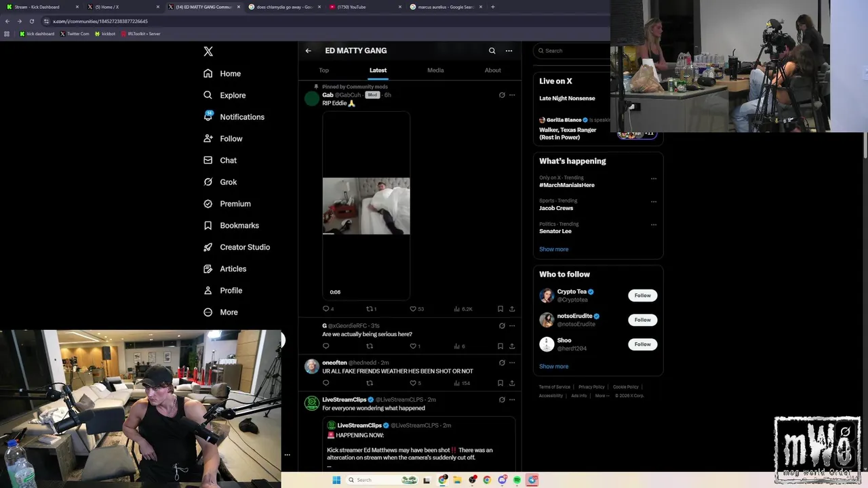868x488 pixels.
Task: Open more options on Gab's post
Action: 512,95
